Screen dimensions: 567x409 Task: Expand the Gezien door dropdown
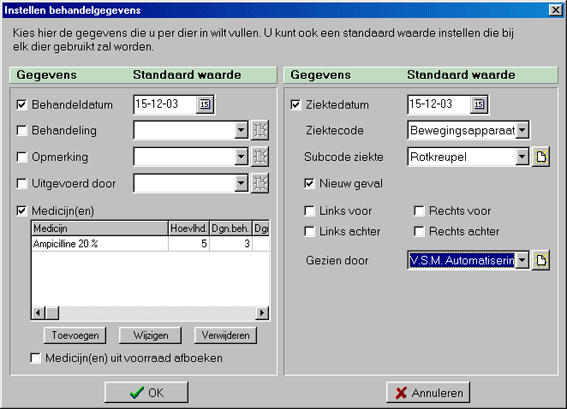522,260
